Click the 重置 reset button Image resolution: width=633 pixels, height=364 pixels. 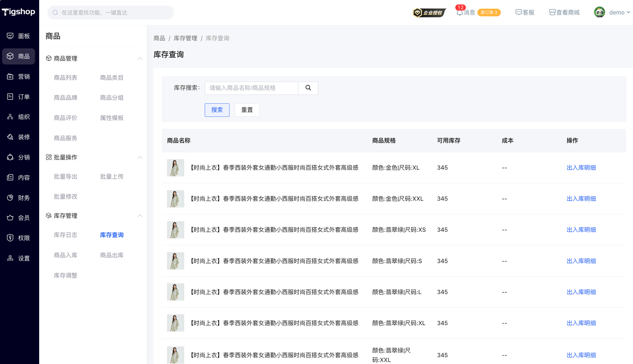[247, 110]
